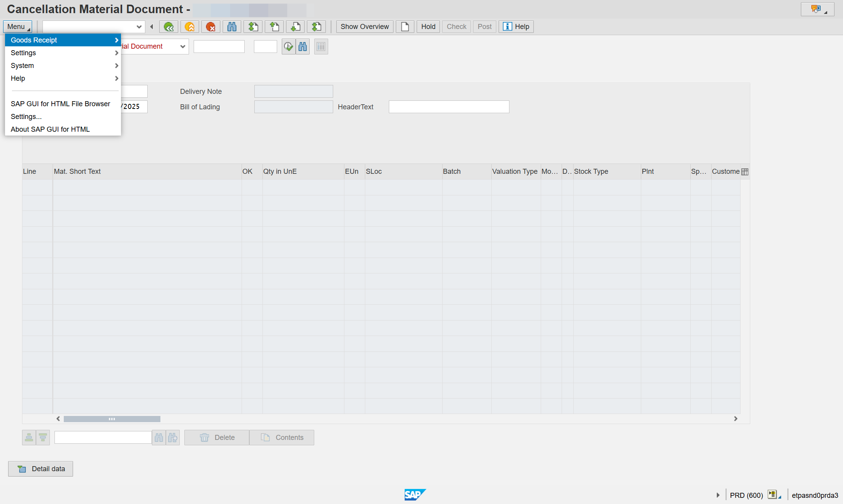Click the Bill of Lading field
The height and width of the screenshot is (504, 843).
click(x=294, y=107)
